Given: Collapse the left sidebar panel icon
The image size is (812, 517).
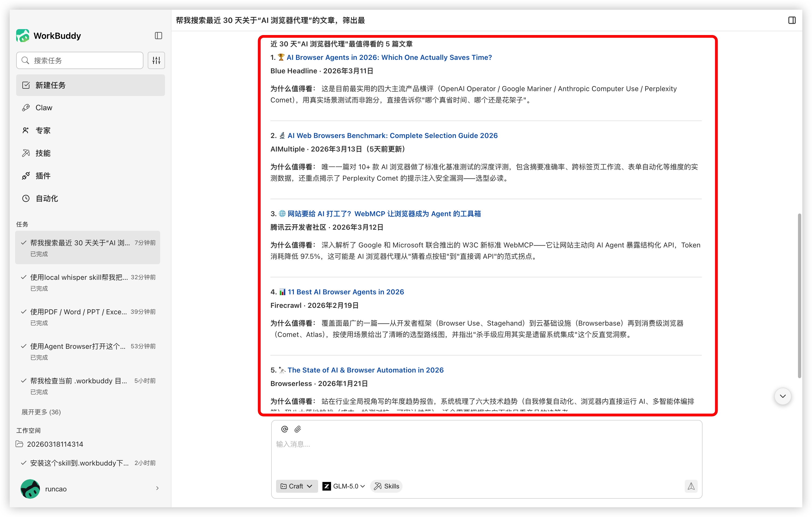Looking at the screenshot, I should pyautogui.click(x=158, y=36).
